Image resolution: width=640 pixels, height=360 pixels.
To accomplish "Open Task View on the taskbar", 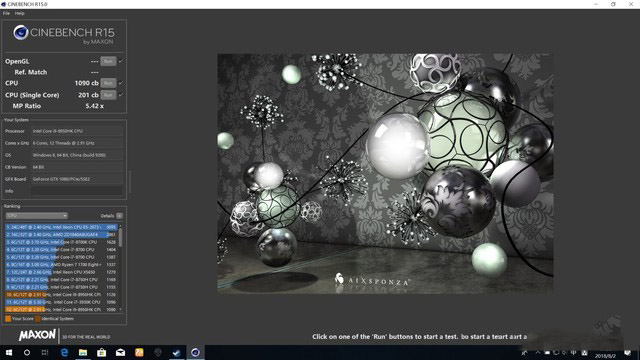I will (45, 353).
